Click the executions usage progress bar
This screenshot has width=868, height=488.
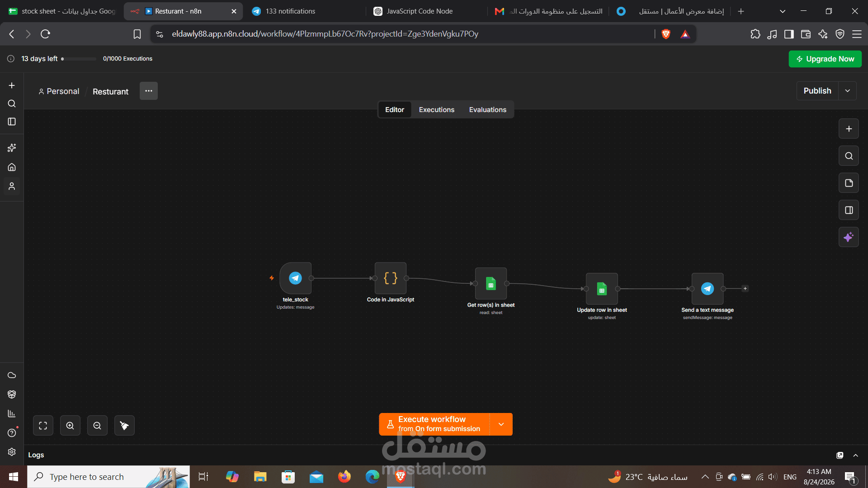[78, 59]
